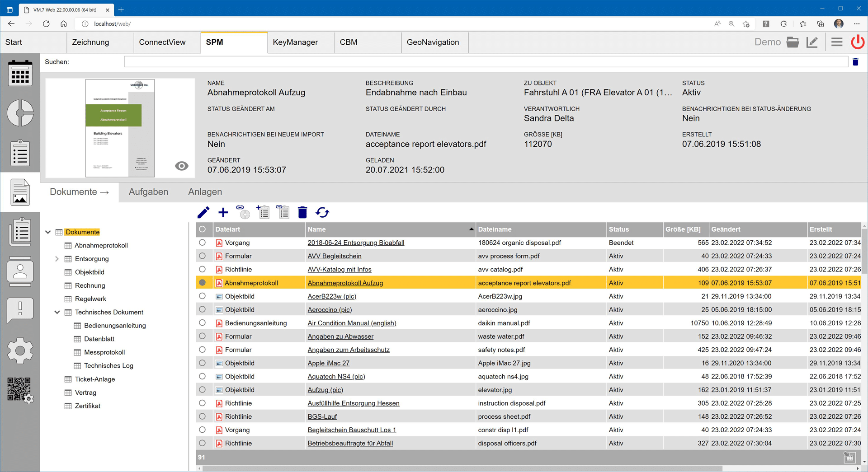
Task: Toggle document preview eye icon
Action: coord(182,166)
